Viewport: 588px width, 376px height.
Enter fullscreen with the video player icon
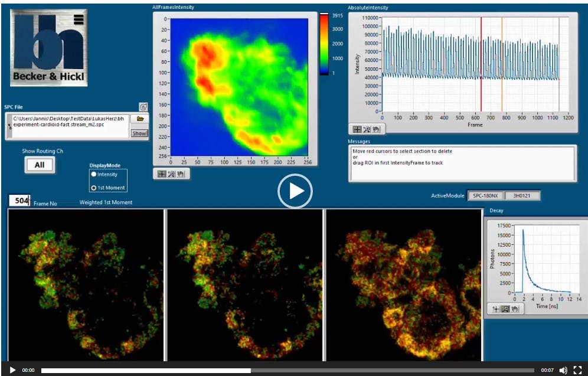pyautogui.click(x=577, y=370)
